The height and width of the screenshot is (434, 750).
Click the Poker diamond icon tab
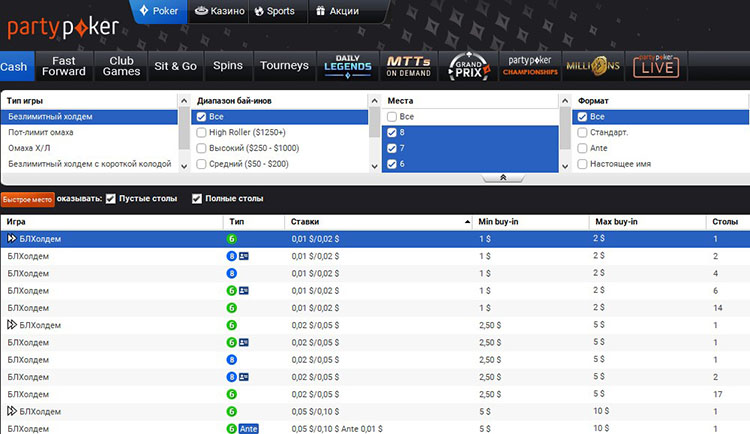(x=159, y=11)
